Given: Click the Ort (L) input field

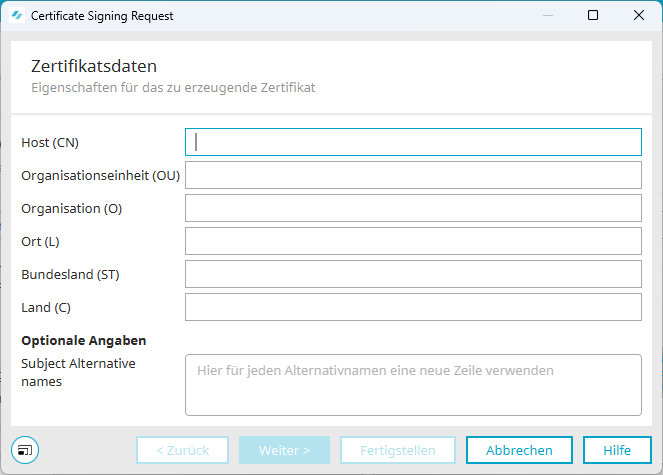Looking at the screenshot, I should 413,241.
